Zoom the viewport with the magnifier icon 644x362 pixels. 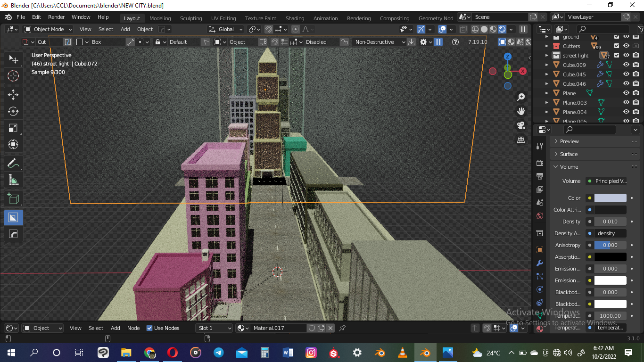tap(521, 97)
